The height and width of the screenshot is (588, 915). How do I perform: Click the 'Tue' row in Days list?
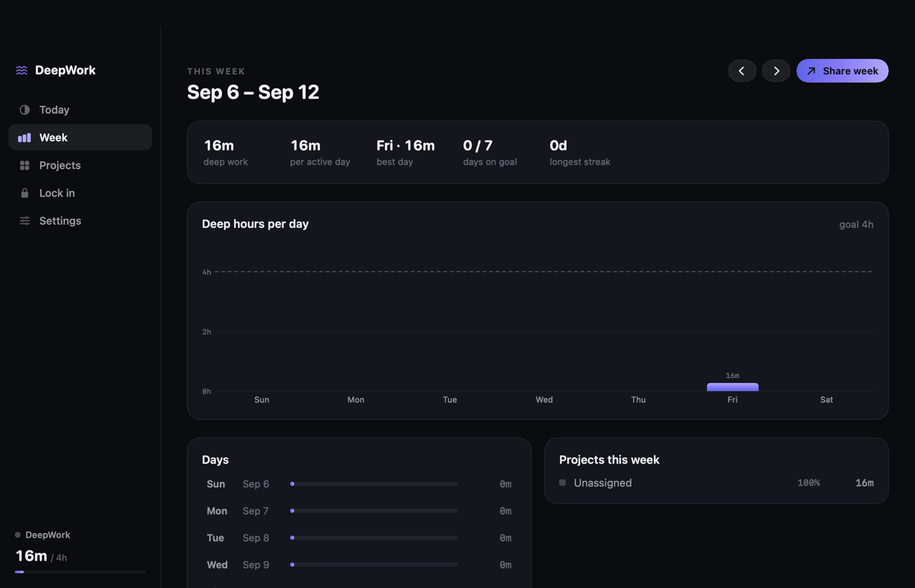coord(359,538)
